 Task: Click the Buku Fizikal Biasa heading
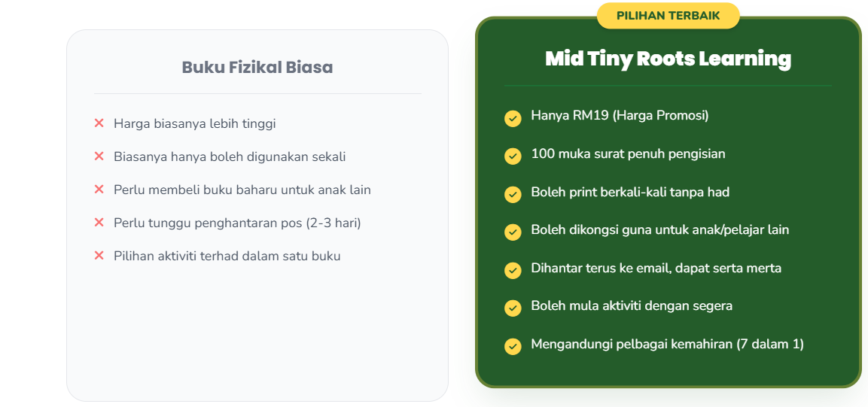(x=257, y=67)
